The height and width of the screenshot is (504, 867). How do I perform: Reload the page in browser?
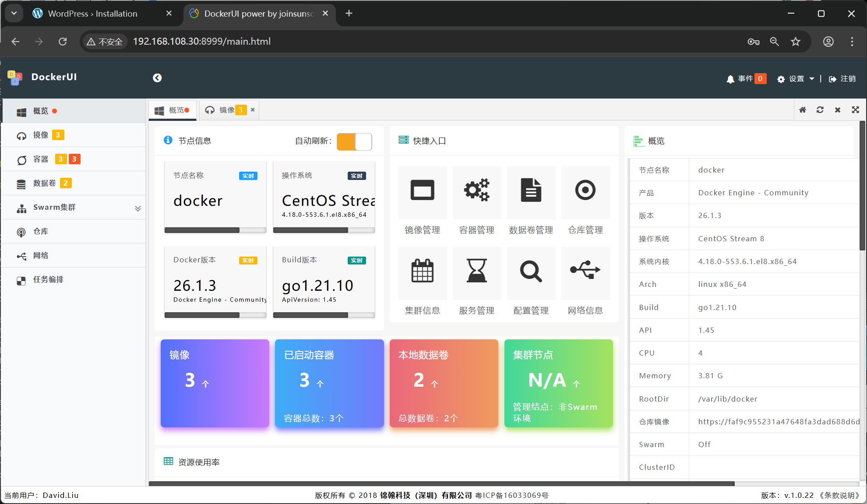(x=63, y=42)
